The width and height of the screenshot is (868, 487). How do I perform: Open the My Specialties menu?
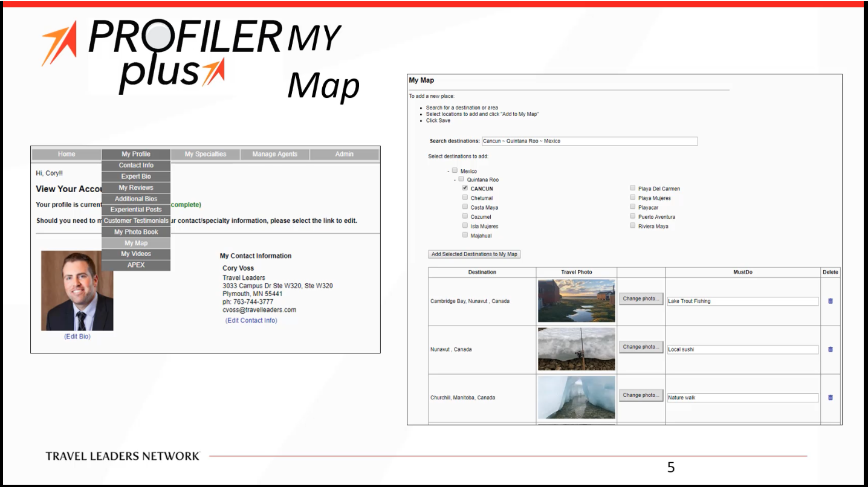pos(206,154)
